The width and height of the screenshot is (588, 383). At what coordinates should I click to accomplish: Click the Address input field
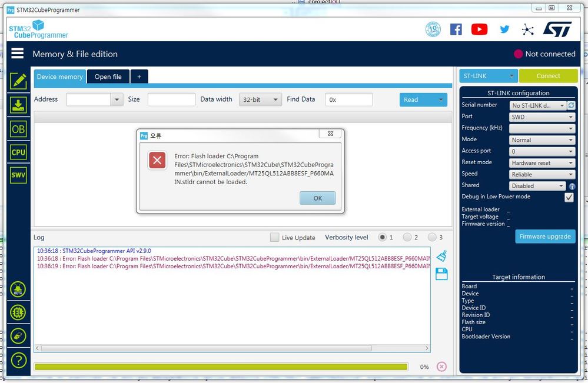(x=88, y=99)
